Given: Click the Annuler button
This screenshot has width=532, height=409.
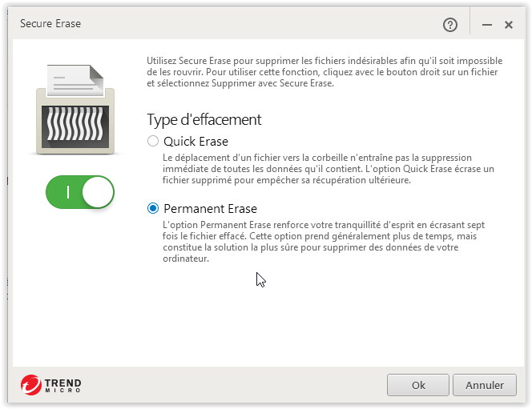Looking at the screenshot, I should tap(485, 385).
